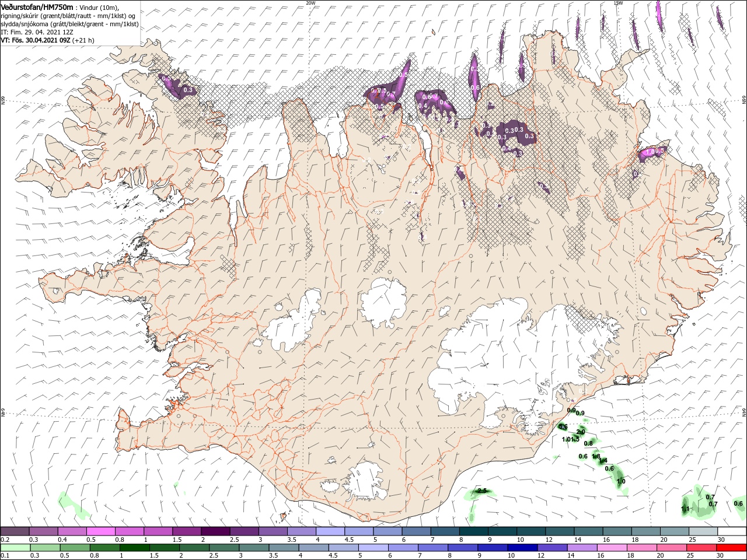
Task: Pick the dark teal 8 swatch in the snow legend
Action: click(x=474, y=531)
